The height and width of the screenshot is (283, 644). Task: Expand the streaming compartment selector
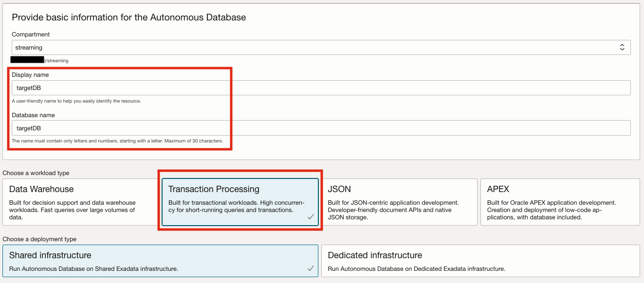pyautogui.click(x=316, y=47)
